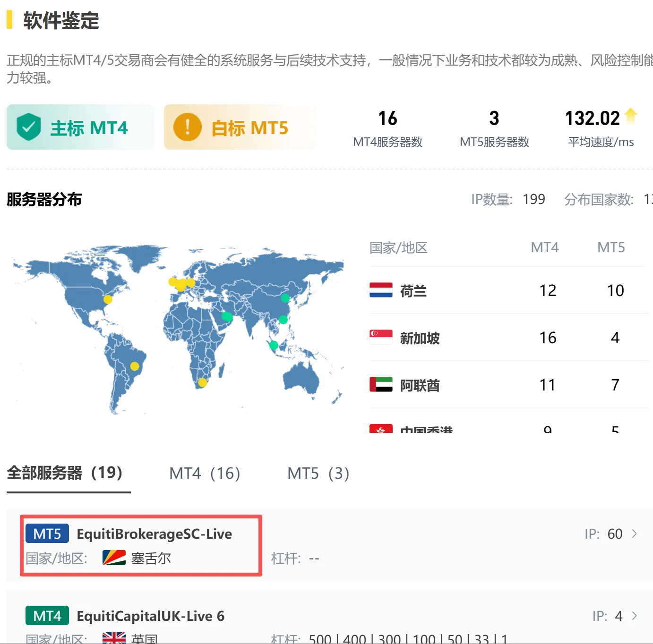Click the 阿联酋 country row label
The image size is (653, 644).
(420, 385)
